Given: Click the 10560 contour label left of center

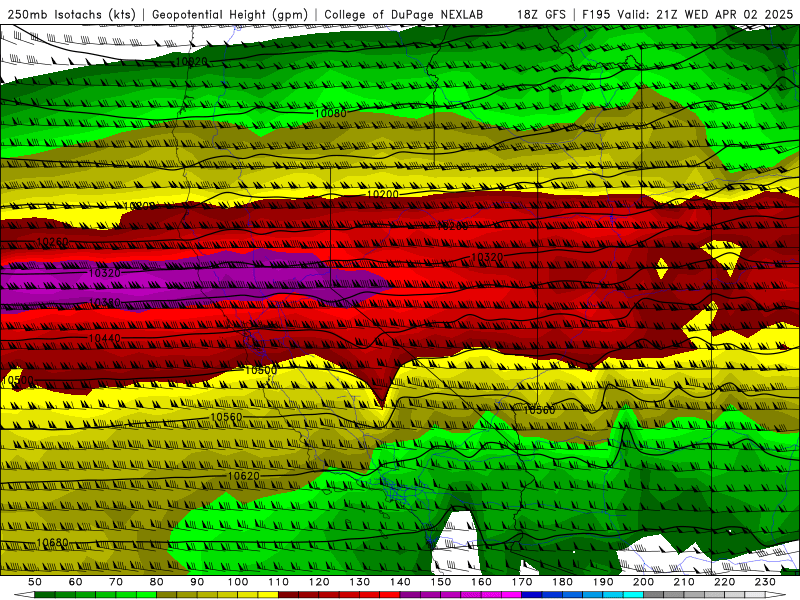Looking at the screenshot, I should [x=226, y=417].
